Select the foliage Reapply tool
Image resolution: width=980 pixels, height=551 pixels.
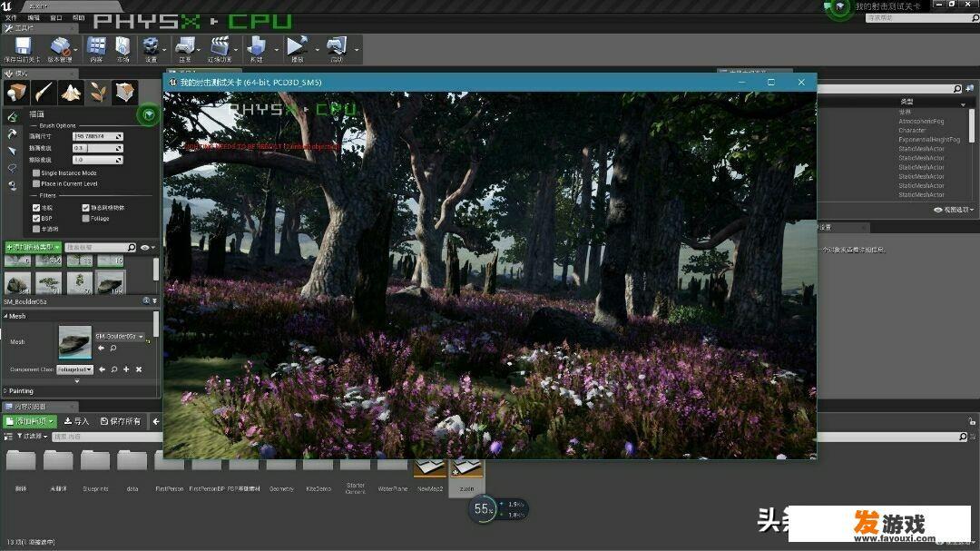point(12,133)
